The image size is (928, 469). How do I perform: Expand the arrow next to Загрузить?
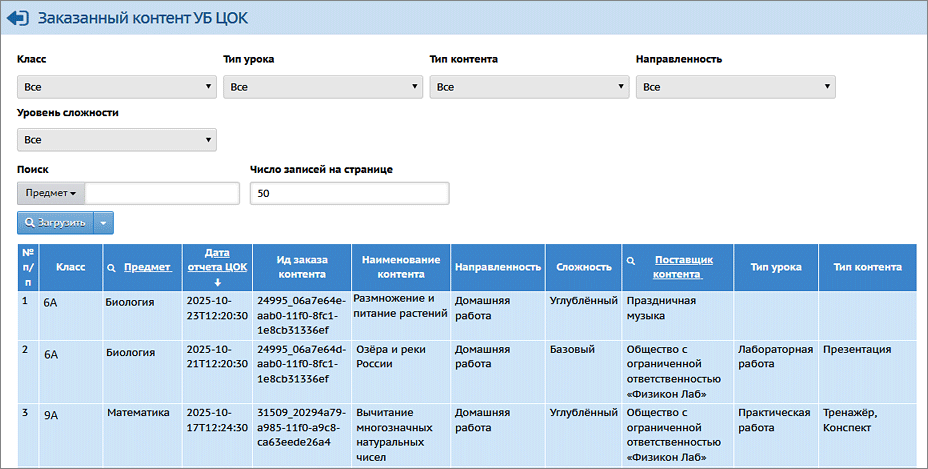105,222
